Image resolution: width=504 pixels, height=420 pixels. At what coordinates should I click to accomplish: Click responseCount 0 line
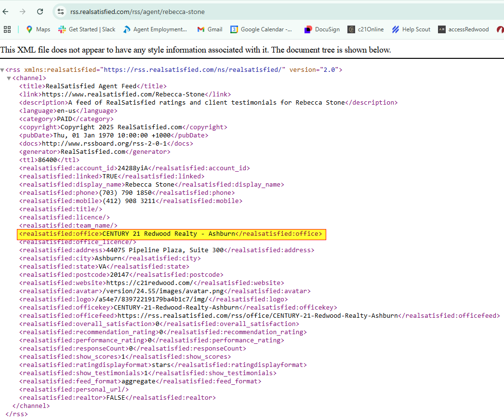(x=133, y=349)
